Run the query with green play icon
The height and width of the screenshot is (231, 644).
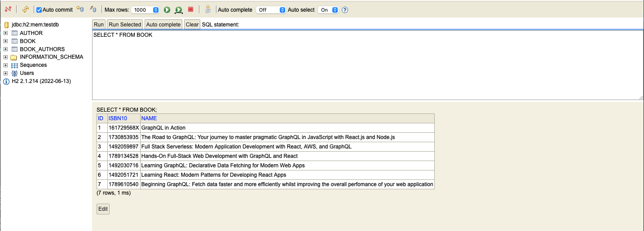tap(167, 10)
